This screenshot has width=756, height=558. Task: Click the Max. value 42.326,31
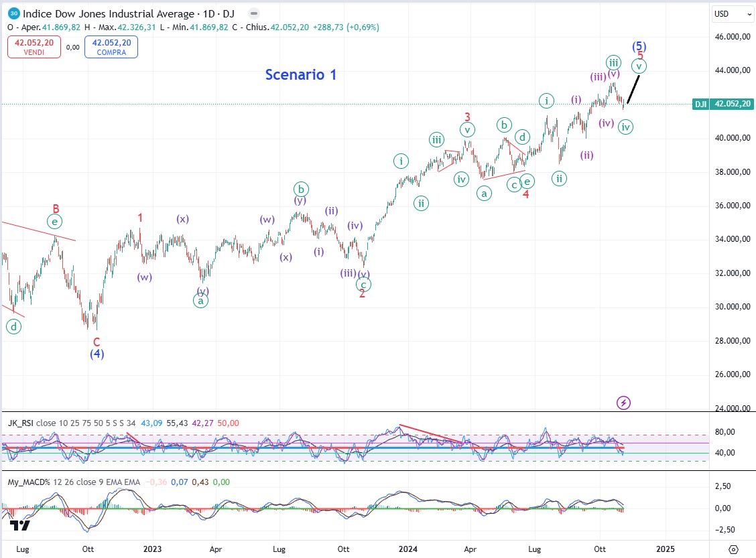(137, 27)
